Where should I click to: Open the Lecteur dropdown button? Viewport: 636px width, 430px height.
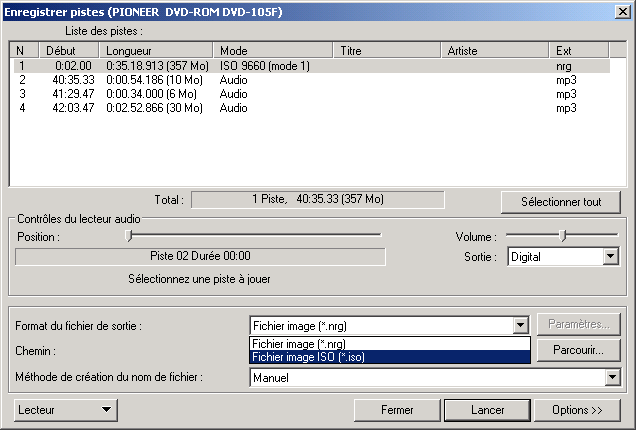[66, 410]
